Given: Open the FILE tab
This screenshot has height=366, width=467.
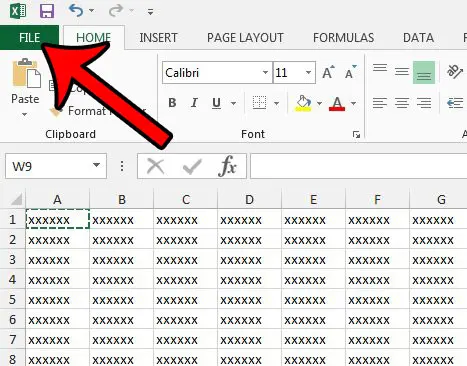Looking at the screenshot, I should 29,37.
